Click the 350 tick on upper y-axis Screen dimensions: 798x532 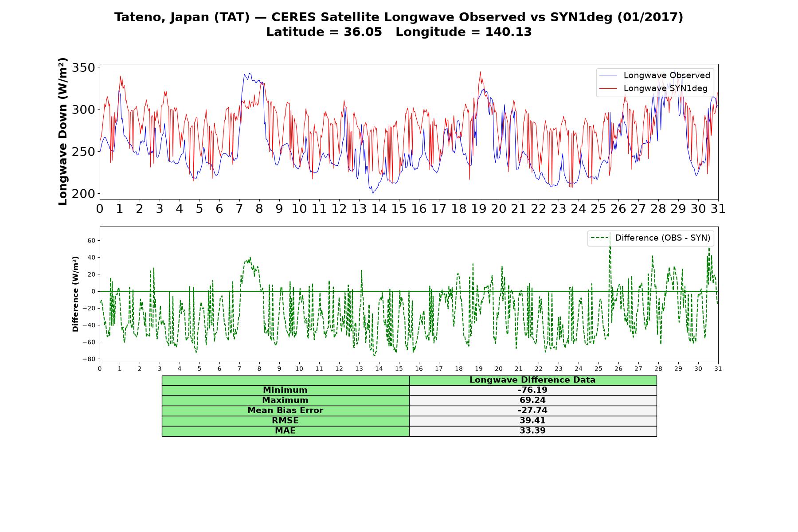click(83, 68)
